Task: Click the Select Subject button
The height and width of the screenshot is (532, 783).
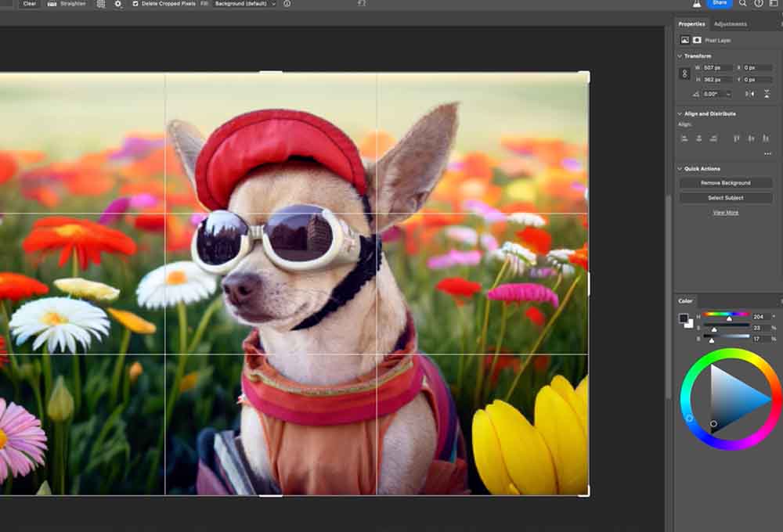Action: (x=725, y=198)
